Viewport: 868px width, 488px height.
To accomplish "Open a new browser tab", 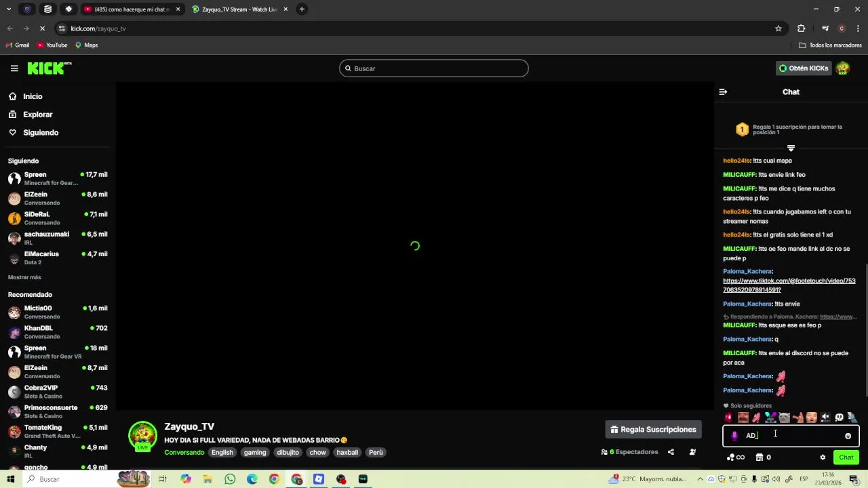I will (x=302, y=9).
